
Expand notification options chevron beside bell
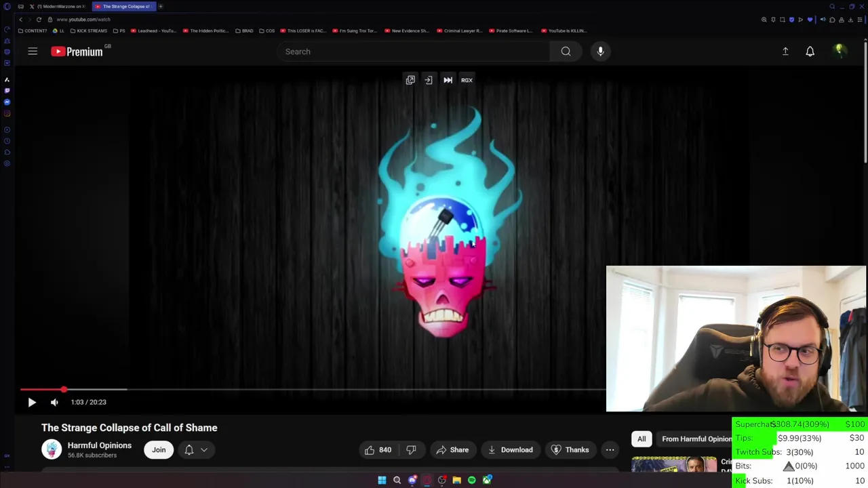(x=203, y=449)
